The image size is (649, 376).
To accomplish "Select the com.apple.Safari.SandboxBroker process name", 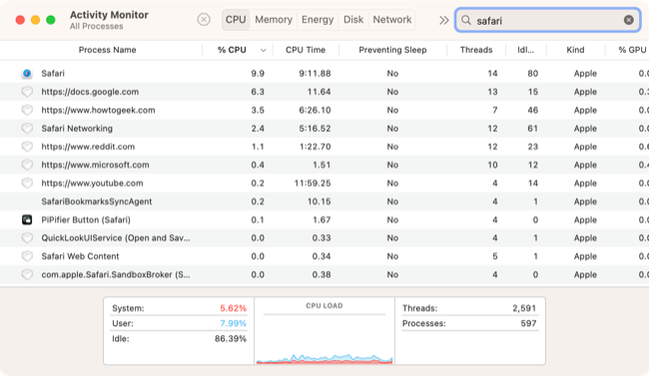I will point(115,274).
